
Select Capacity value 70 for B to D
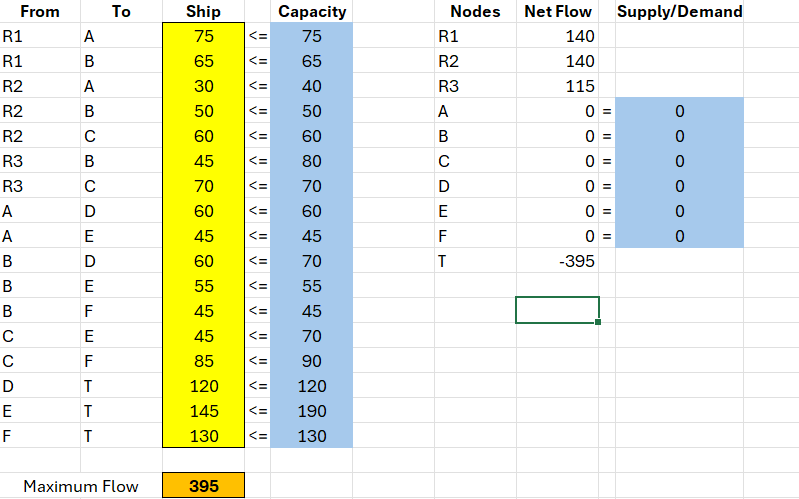(x=311, y=261)
